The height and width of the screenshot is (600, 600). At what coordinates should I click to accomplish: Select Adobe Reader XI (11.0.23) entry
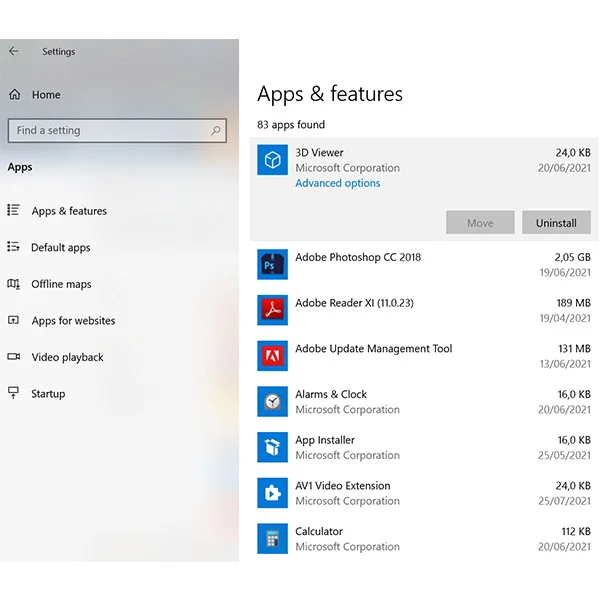click(424, 310)
